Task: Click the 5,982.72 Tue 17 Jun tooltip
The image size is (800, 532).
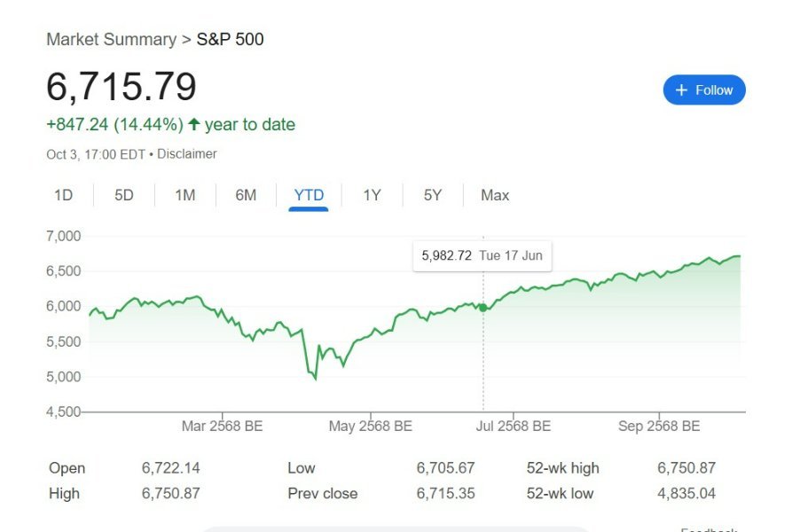Action: [482, 255]
